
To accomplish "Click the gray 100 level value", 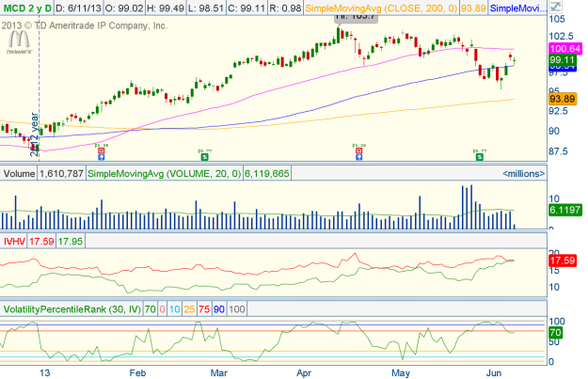I will click(x=237, y=309).
